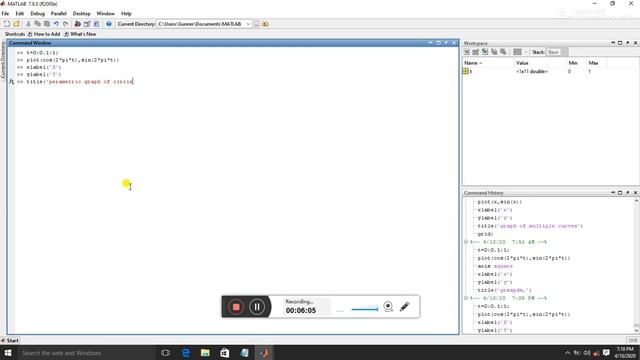Image resolution: width=640 pixels, height=360 pixels.
Task: Toggle webcam in recorder bar
Action: click(388, 307)
